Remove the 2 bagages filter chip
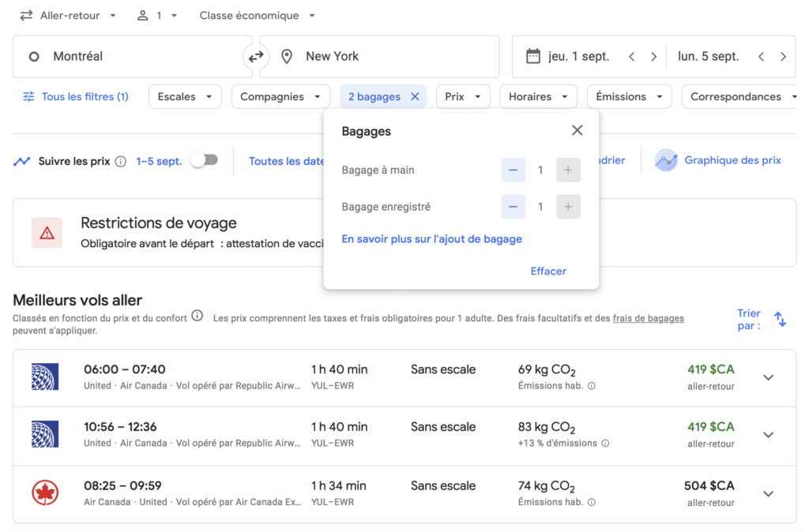The image size is (809, 532). [415, 97]
